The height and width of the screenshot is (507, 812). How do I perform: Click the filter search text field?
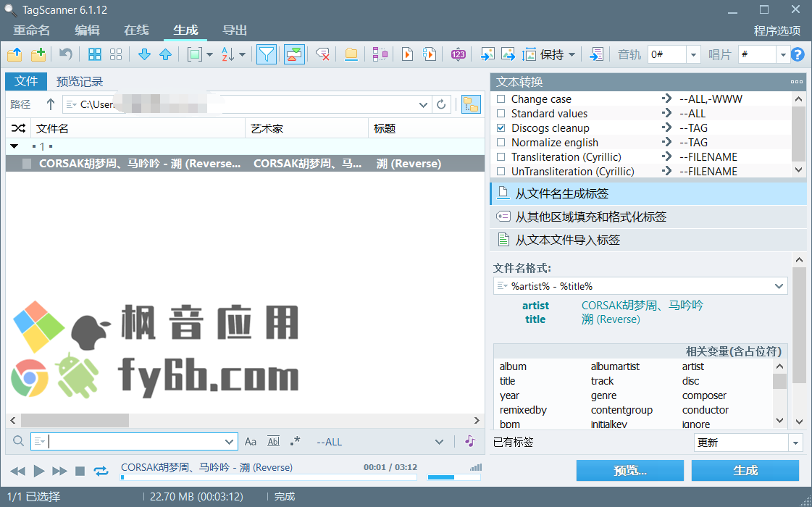pyautogui.click(x=135, y=442)
